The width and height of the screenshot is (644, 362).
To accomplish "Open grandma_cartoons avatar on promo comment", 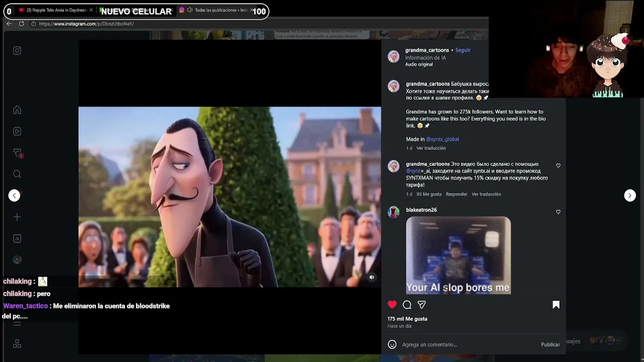I will point(393,166).
